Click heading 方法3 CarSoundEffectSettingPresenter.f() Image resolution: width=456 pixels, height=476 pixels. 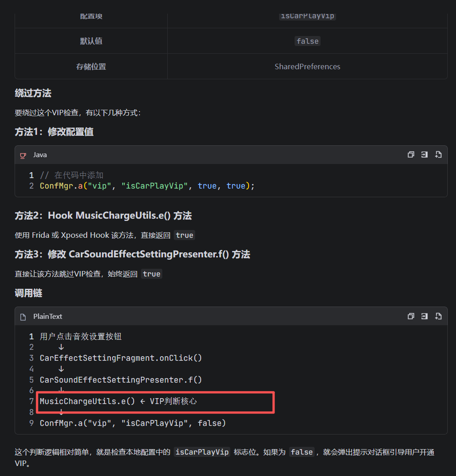tap(132, 254)
